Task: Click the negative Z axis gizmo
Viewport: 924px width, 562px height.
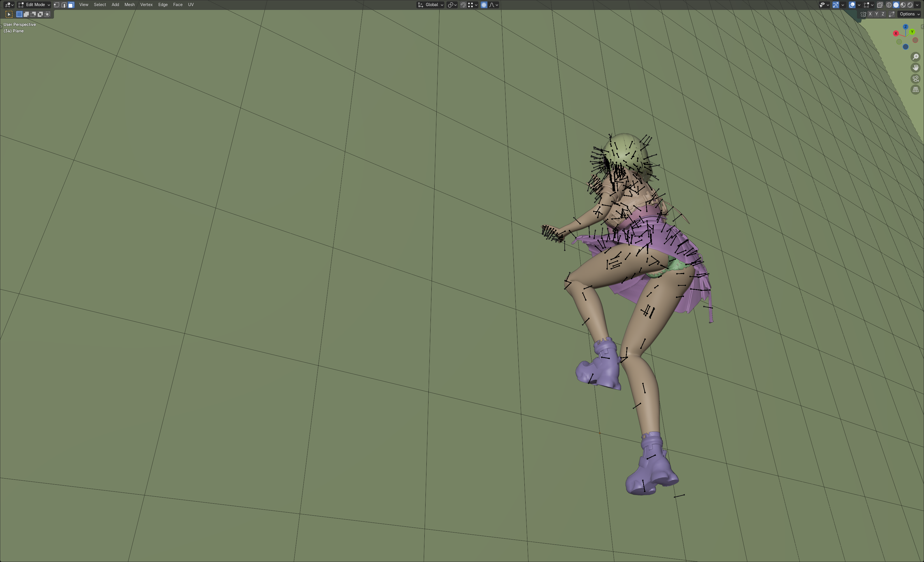Action: pos(906,47)
